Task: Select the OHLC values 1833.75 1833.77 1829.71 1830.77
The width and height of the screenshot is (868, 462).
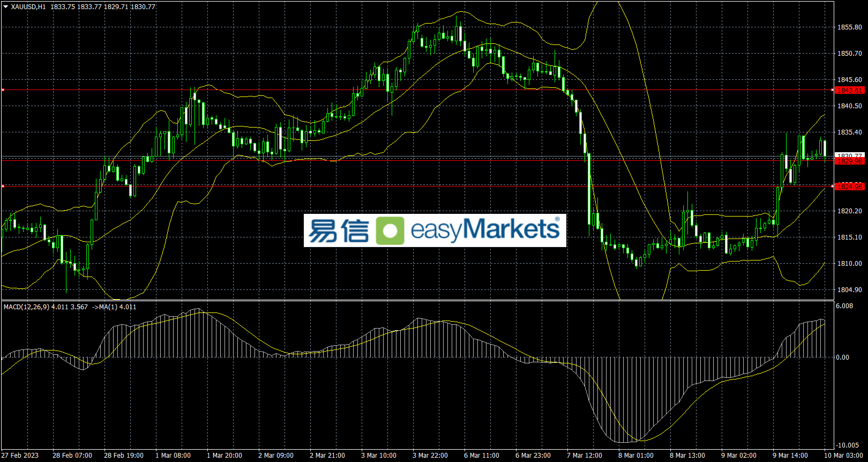Action: 103,6
